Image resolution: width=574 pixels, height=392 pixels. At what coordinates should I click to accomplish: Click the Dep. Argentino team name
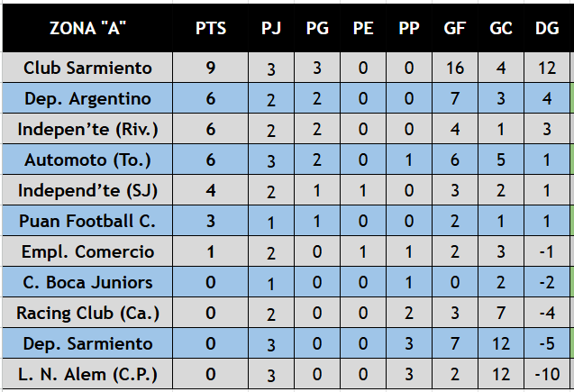coord(87,98)
